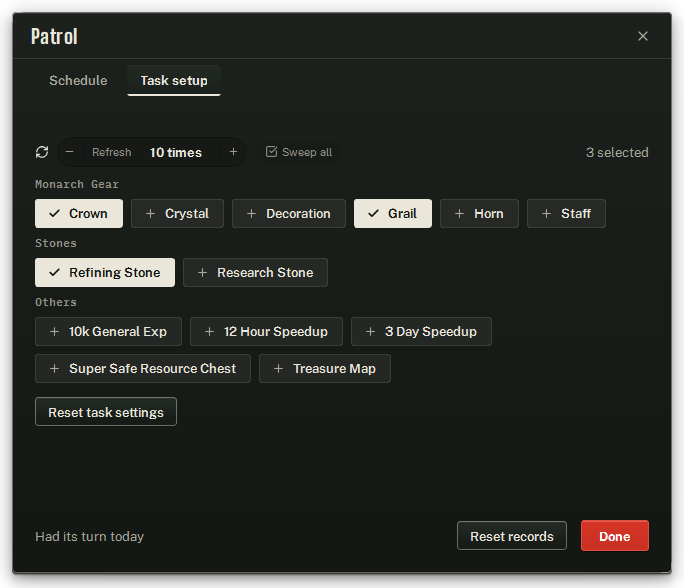The width and height of the screenshot is (684, 588).
Task: Add the 3 Day Speedup chip
Action: (421, 331)
